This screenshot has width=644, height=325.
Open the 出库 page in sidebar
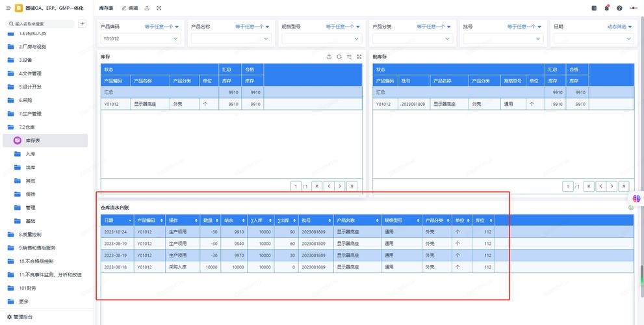[31, 167]
